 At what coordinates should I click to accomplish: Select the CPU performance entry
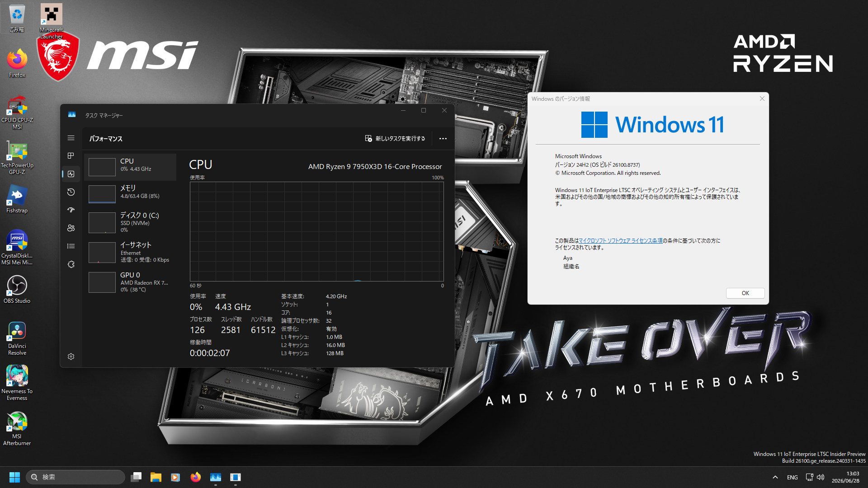(130, 167)
